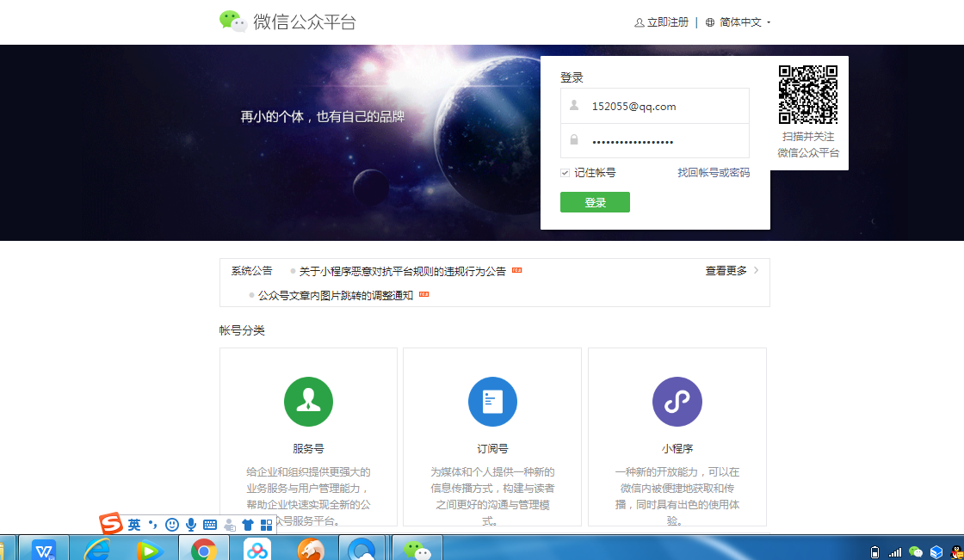This screenshot has width=964, height=560.
Task: Select the 小程序 title text
Action: tap(677, 449)
